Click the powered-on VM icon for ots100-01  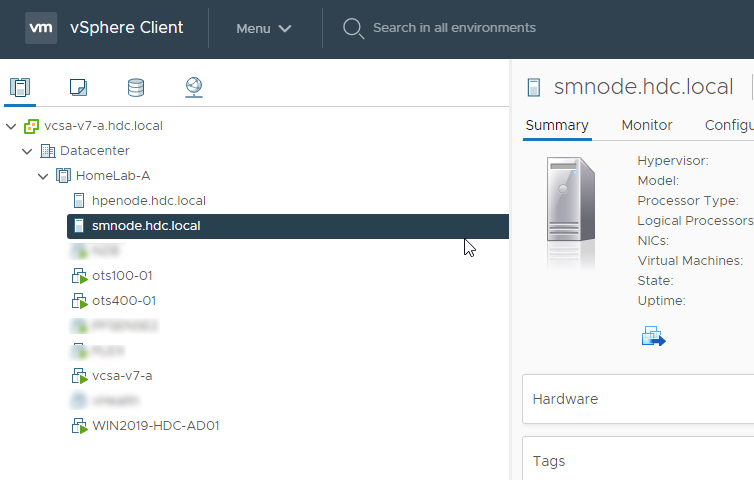tap(79, 276)
